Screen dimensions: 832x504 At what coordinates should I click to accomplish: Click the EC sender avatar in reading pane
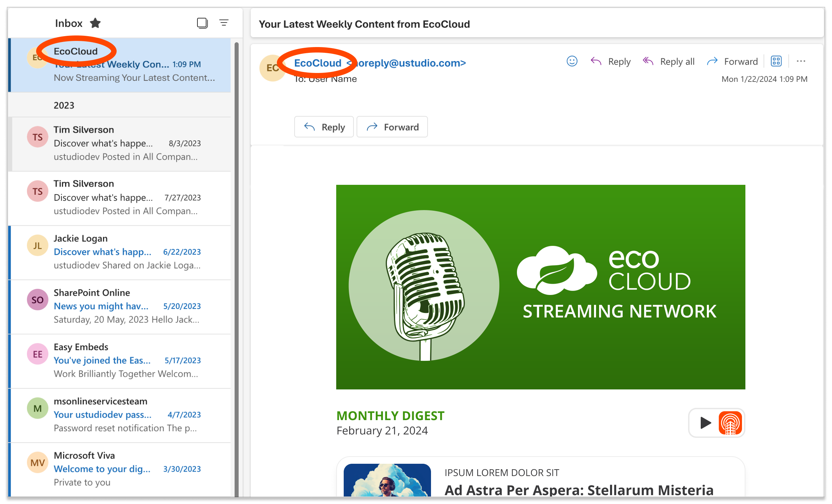272,68
